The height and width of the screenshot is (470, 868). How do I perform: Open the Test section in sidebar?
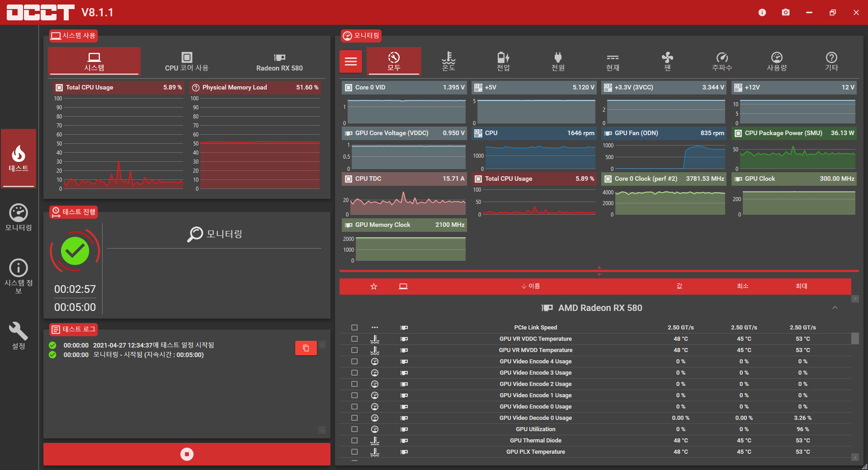19,158
